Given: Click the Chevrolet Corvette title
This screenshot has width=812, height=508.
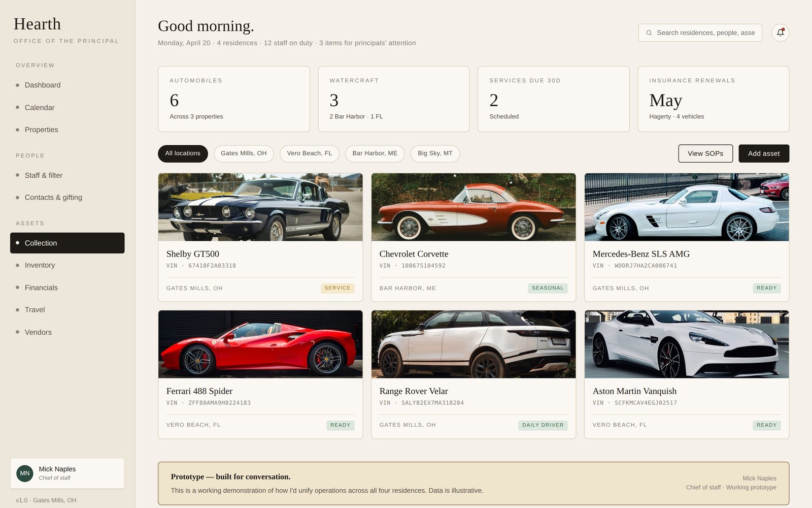Looking at the screenshot, I should pyautogui.click(x=414, y=254).
